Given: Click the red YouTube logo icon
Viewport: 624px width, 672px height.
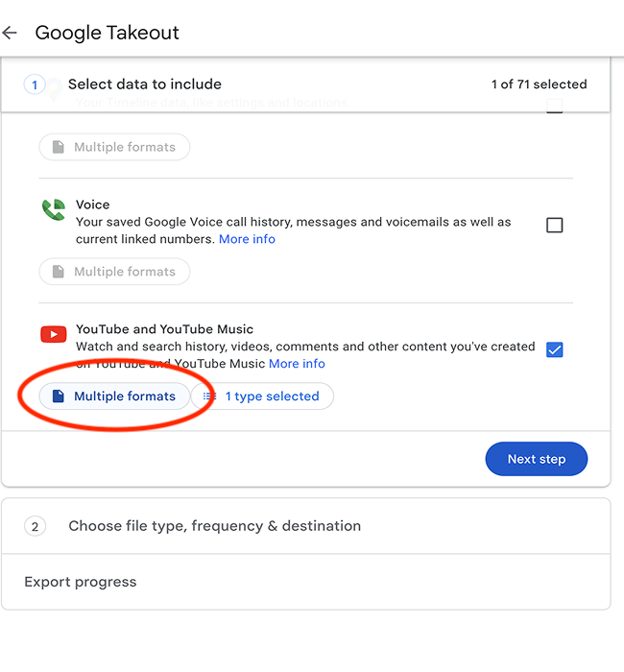Looking at the screenshot, I should 53,335.
